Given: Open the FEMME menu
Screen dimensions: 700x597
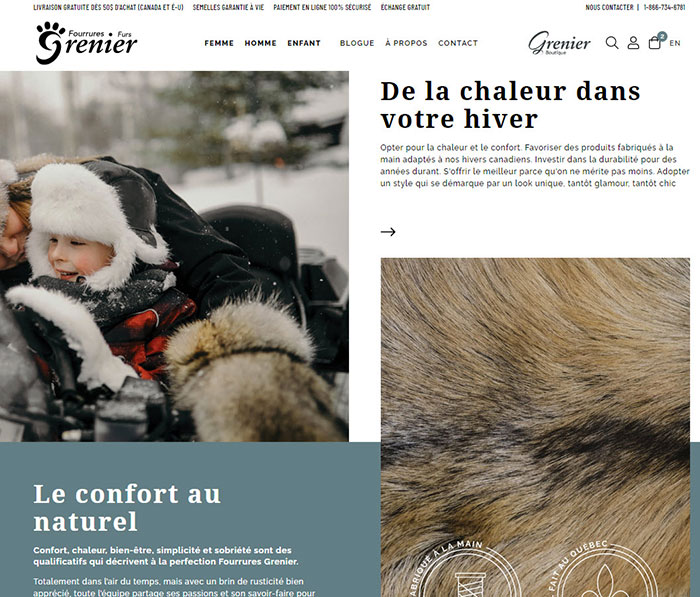Looking at the screenshot, I should click(x=219, y=43).
